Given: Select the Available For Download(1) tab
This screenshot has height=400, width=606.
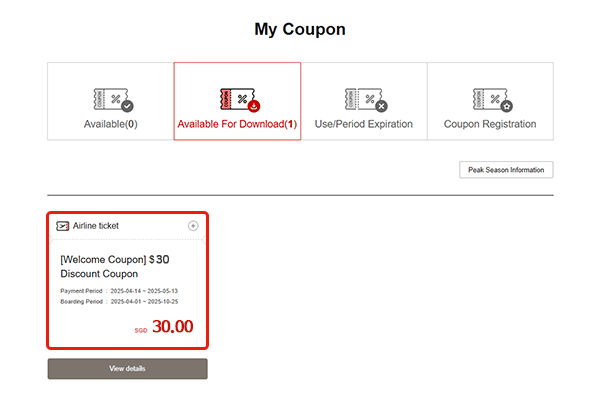Looking at the screenshot, I should click(x=237, y=125).
